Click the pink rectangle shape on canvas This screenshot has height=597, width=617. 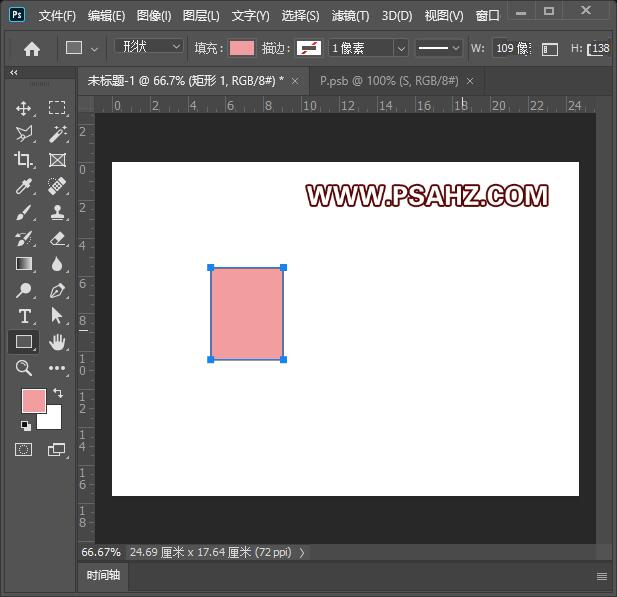tap(247, 314)
